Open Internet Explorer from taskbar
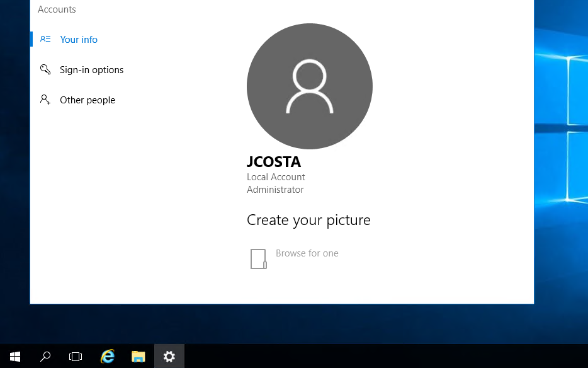 (108, 357)
